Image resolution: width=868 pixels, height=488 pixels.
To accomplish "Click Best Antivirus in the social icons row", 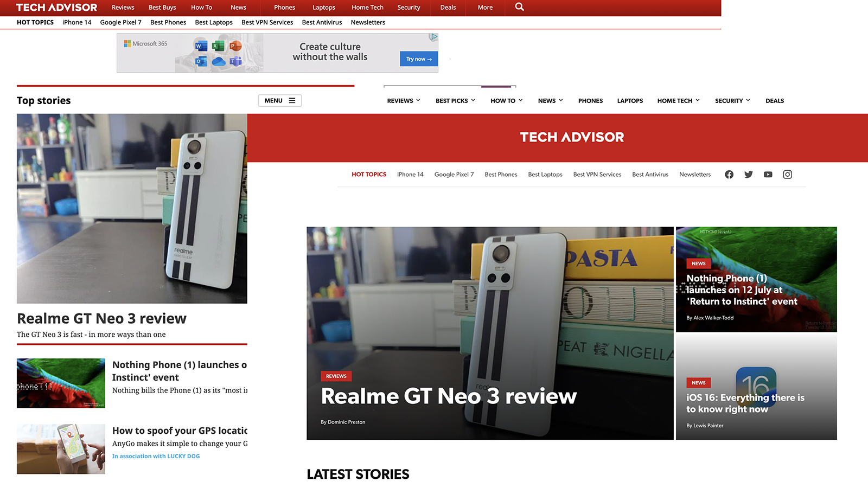I will click(x=650, y=175).
